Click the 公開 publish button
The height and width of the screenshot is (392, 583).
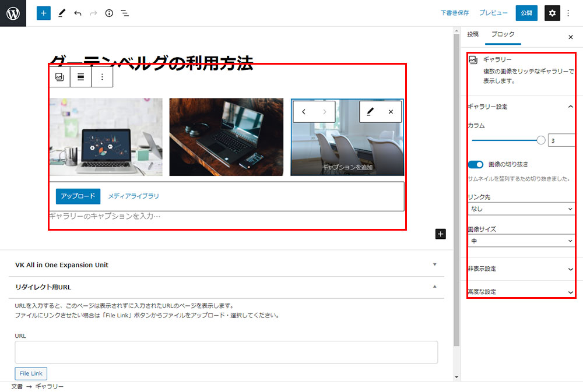(526, 13)
